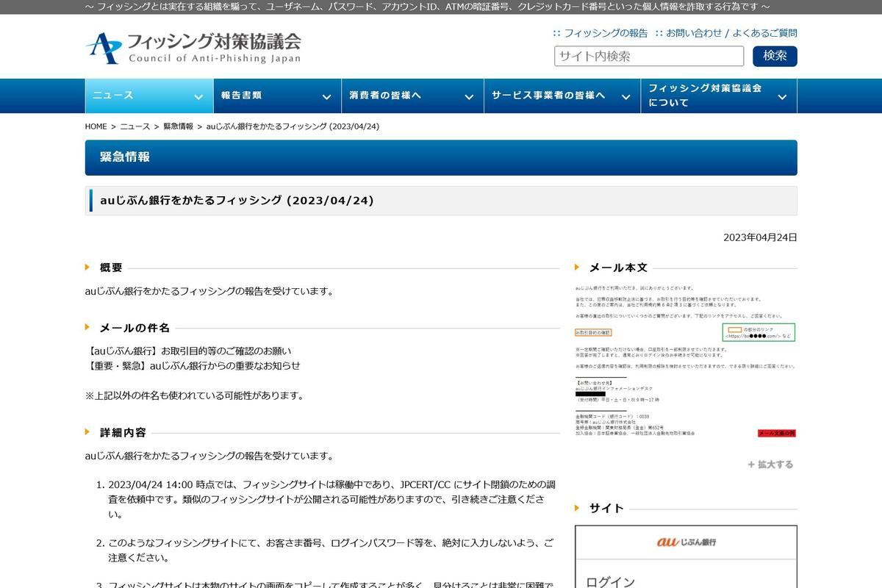Click the サイト heading in the sidebar
Image resolution: width=882 pixels, height=588 pixels.
click(x=606, y=508)
